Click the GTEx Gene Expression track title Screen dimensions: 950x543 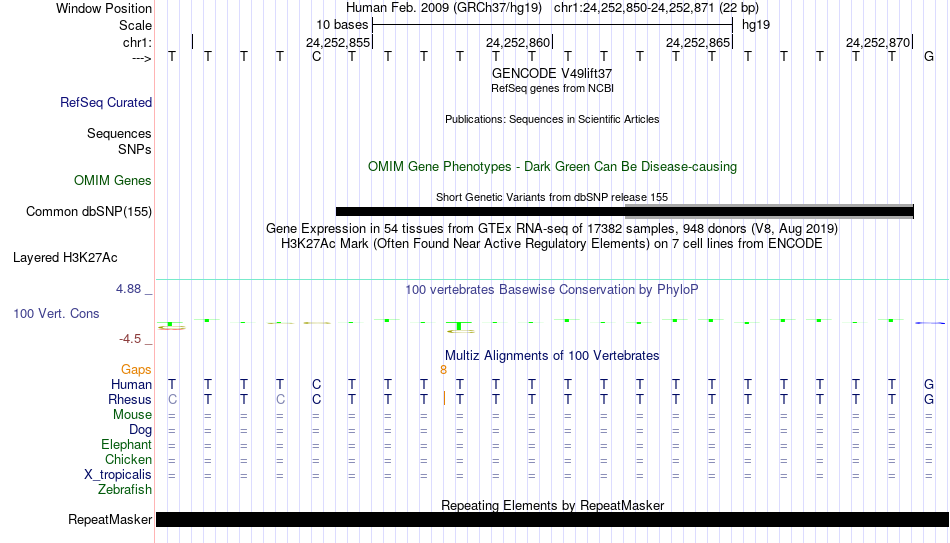point(552,228)
